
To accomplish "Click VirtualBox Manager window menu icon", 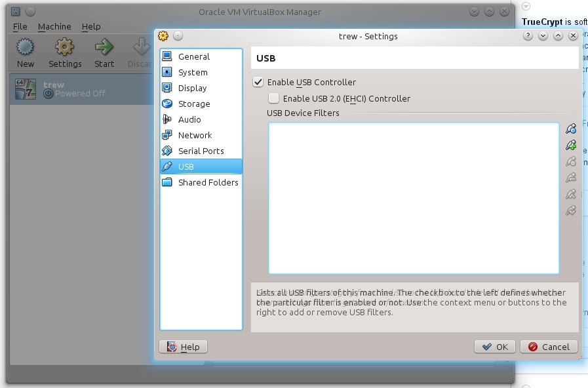I will pos(15,12).
